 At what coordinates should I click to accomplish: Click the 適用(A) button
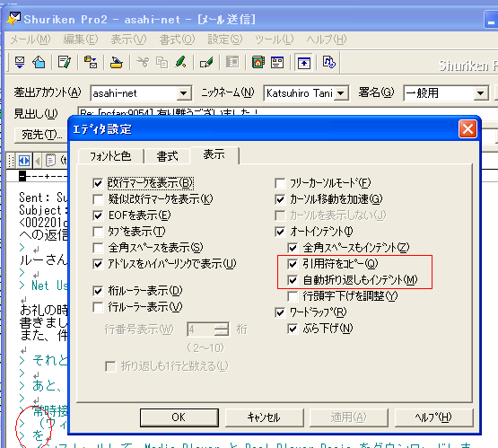(x=349, y=417)
